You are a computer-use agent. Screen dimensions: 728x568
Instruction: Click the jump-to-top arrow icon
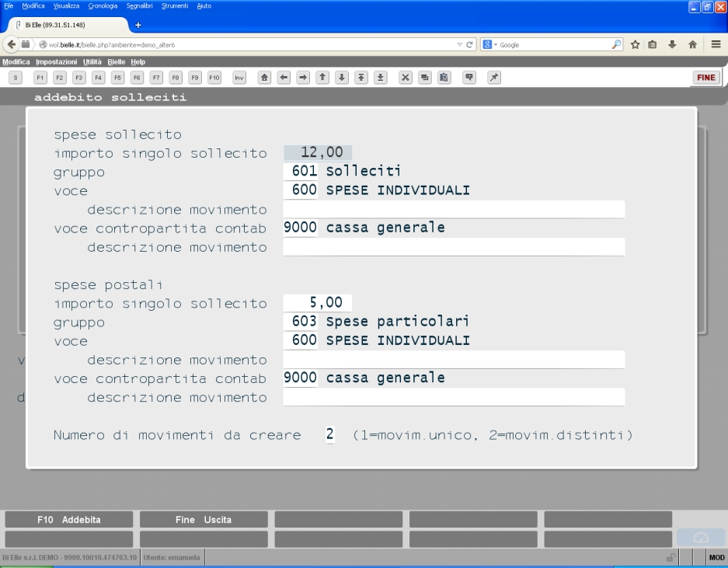(x=361, y=78)
